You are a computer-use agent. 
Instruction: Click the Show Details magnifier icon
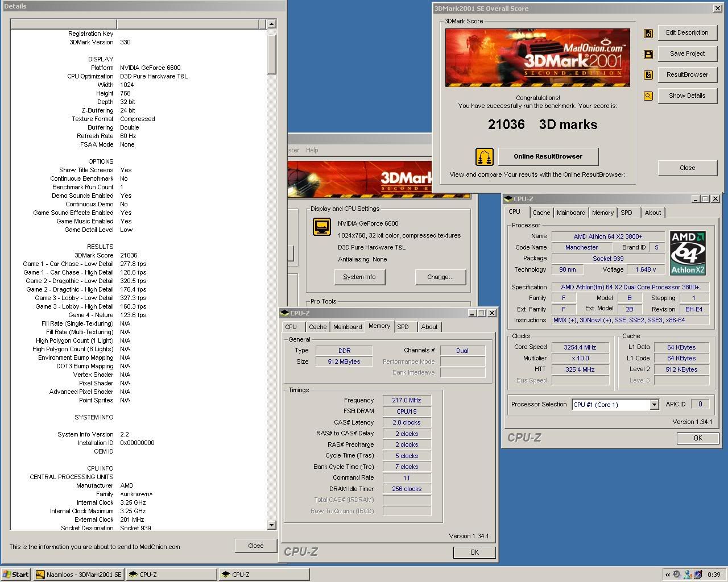coord(648,96)
